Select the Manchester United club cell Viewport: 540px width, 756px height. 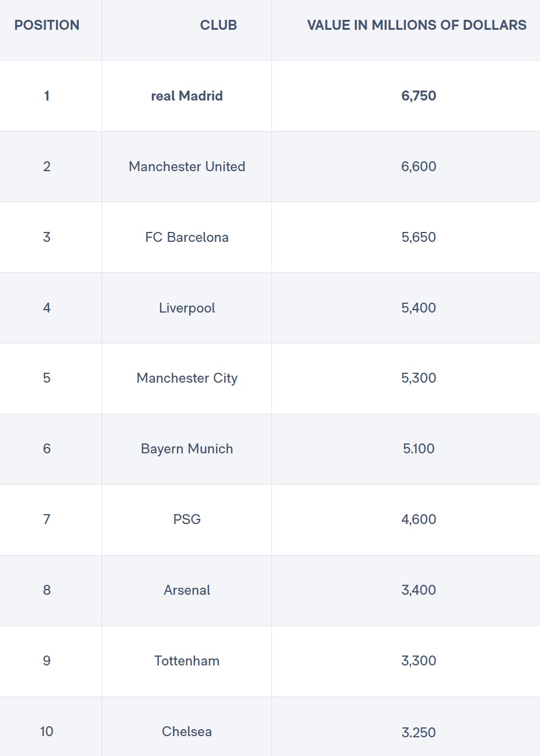(187, 167)
